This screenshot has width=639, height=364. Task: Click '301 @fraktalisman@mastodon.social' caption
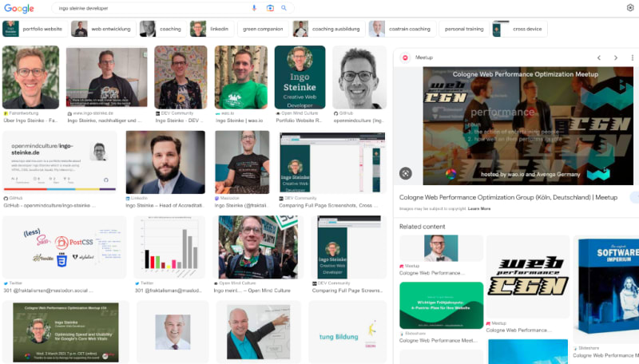click(x=48, y=291)
